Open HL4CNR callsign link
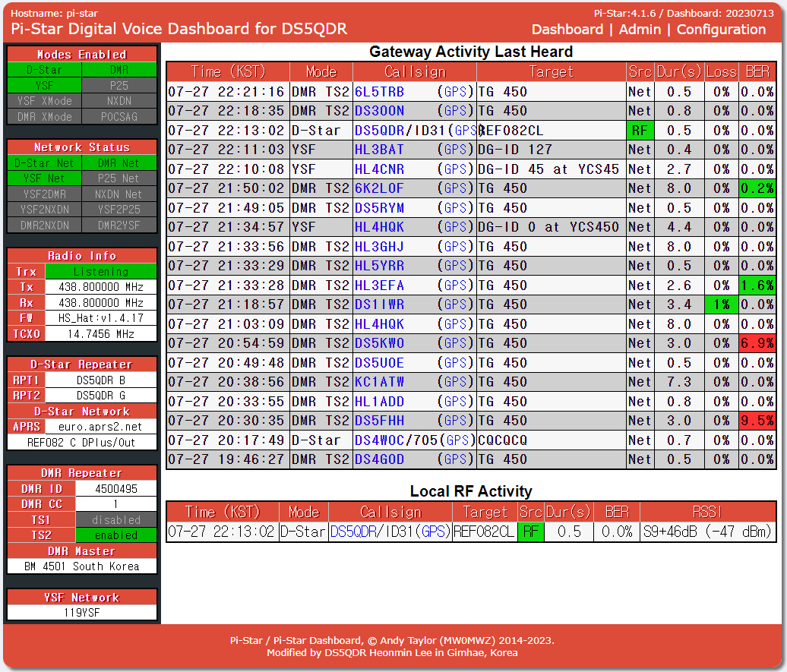This screenshot has width=787, height=672. [380, 169]
